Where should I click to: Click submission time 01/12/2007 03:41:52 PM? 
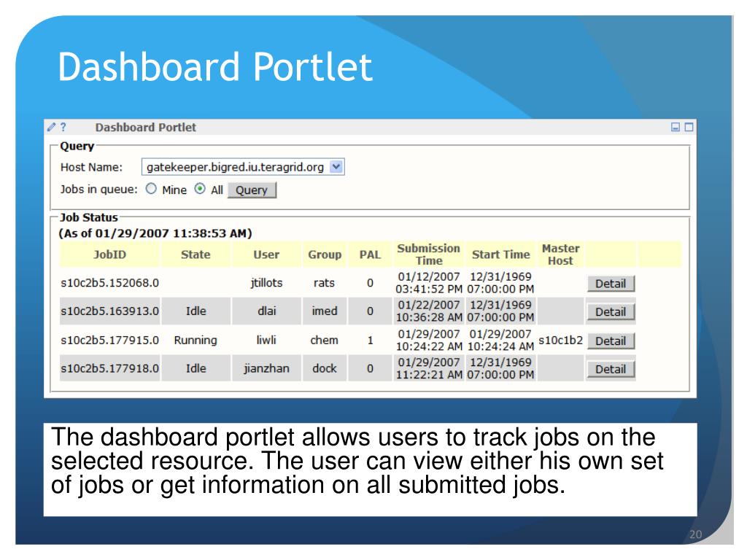click(429, 283)
